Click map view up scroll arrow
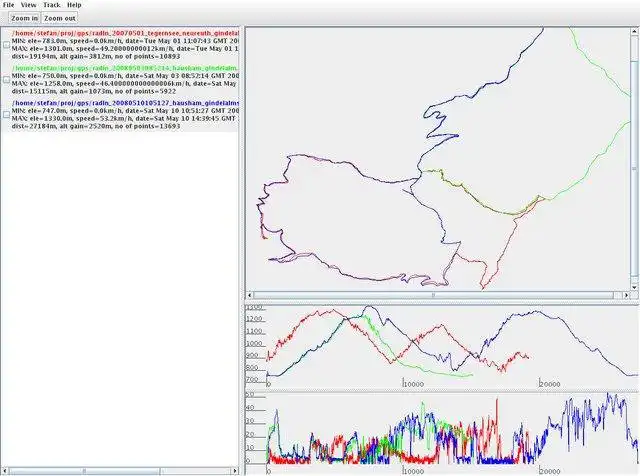Image resolution: width=640 pixels, height=476 pixels. point(635,31)
